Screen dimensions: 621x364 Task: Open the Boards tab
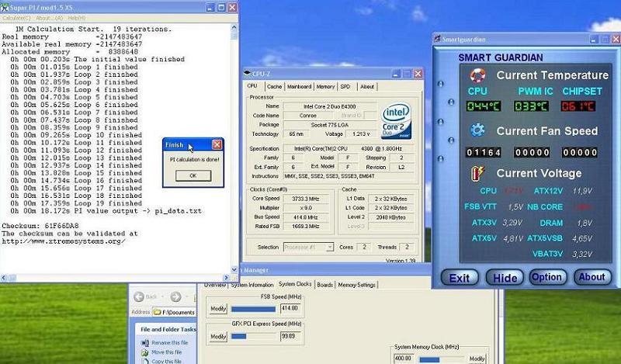pos(324,285)
